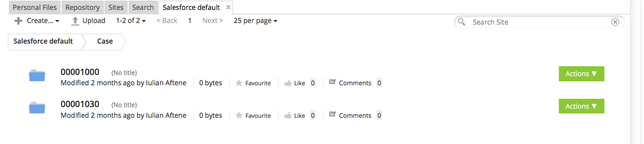Click the thumbs-up Like icon for 00001030
This screenshot has height=144, width=644.
[288, 115]
